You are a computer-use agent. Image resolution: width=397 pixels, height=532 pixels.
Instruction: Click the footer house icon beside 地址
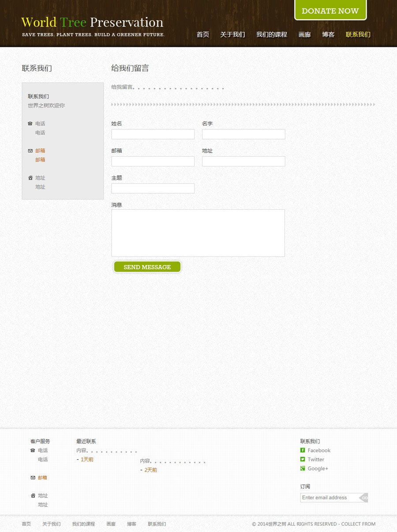click(33, 496)
